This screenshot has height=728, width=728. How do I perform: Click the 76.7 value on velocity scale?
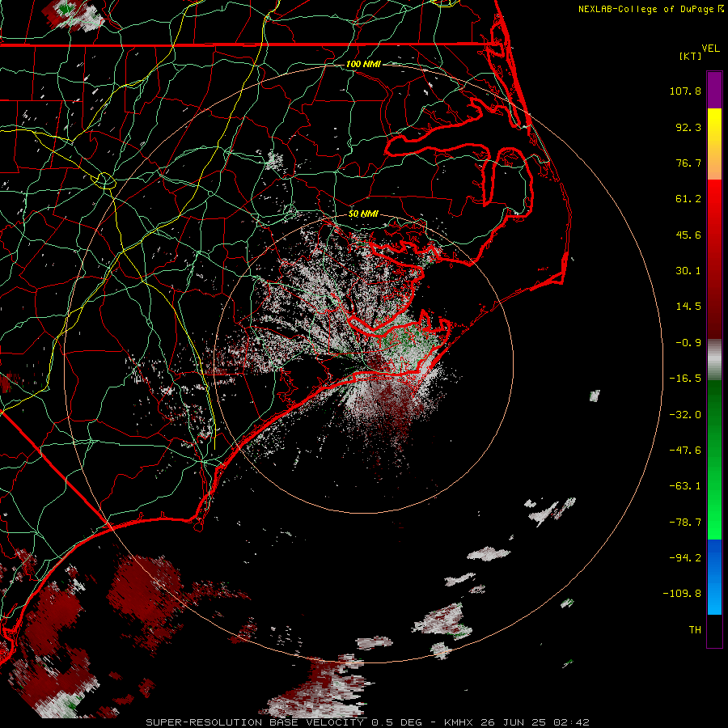[x=688, y=163]
